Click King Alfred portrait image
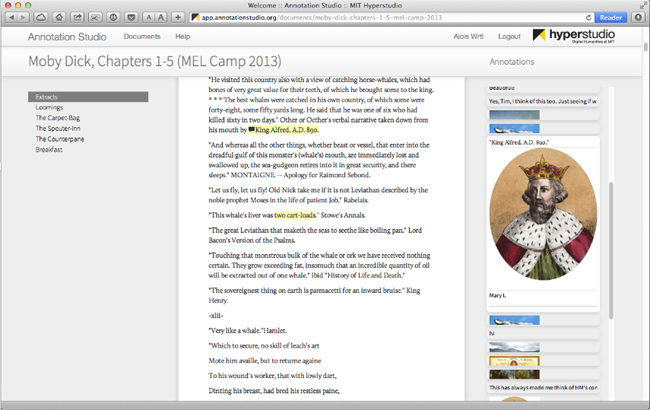The height and width of the screenshot is (410, 650). point(543,214)
